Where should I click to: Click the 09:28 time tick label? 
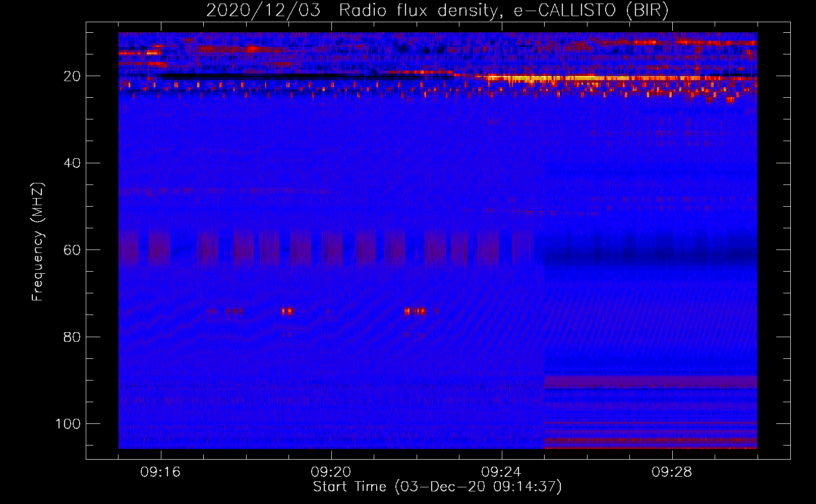click(672, 472)
